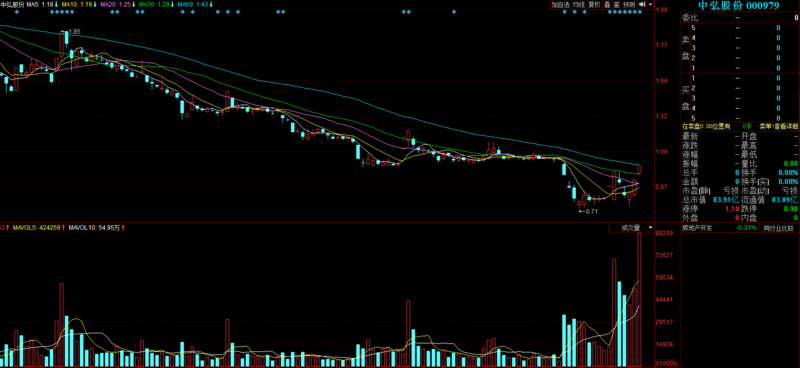Open the dropdown arrow beside the chart toolbar

pyautogui.click(x=650, y=4)
